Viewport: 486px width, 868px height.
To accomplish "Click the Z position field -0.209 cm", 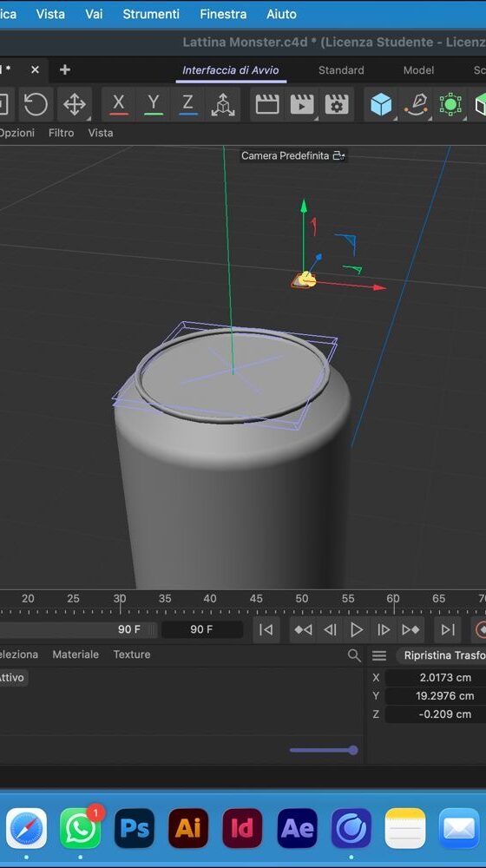I will point(436,714).
